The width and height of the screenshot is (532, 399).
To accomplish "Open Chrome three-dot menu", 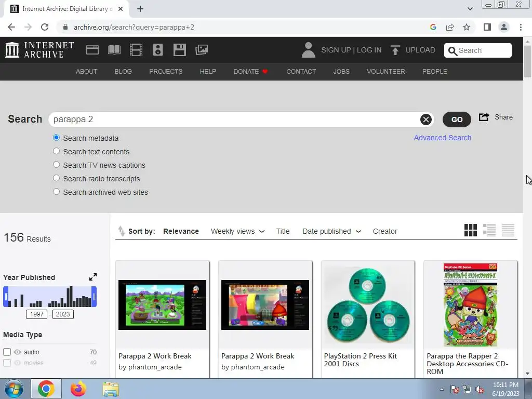I will (521, 27).
